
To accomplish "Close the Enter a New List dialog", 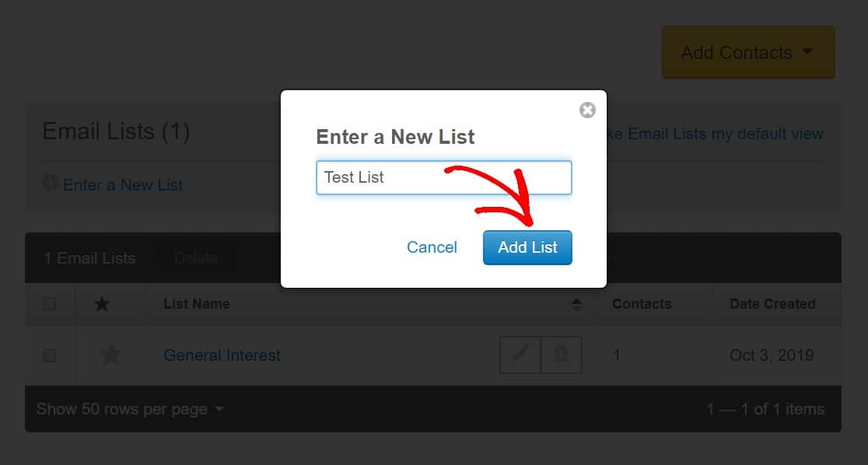I will [x=587, y=110].
